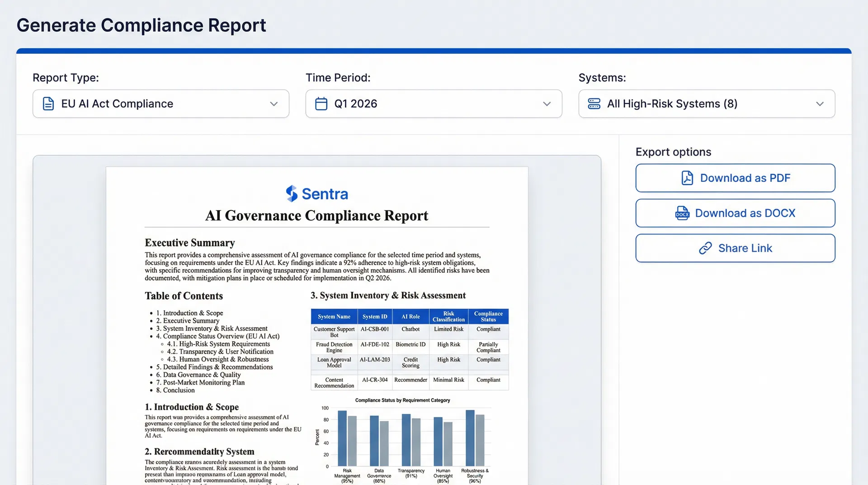The image size is (868, 485).
Task: Click the PDF icon on the export button
Action: [x=687, y=178]
